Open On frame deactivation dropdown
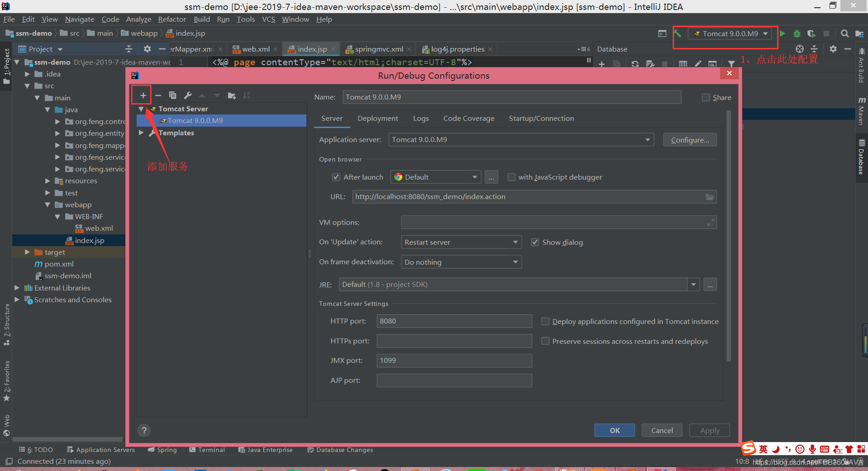This screenshot has width=868, height=471. pyautogui.click(x=461, y=262)
